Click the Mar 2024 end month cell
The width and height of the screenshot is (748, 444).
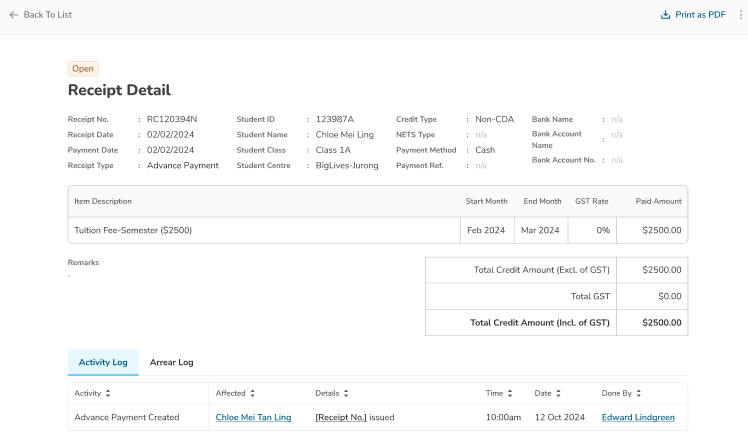[x=540, y=230]
